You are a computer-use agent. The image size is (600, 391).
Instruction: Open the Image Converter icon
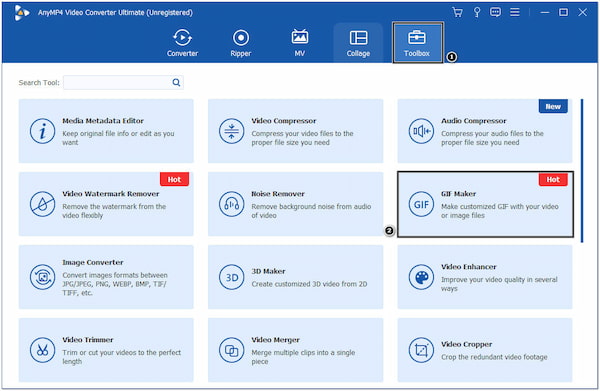(42, 277)
